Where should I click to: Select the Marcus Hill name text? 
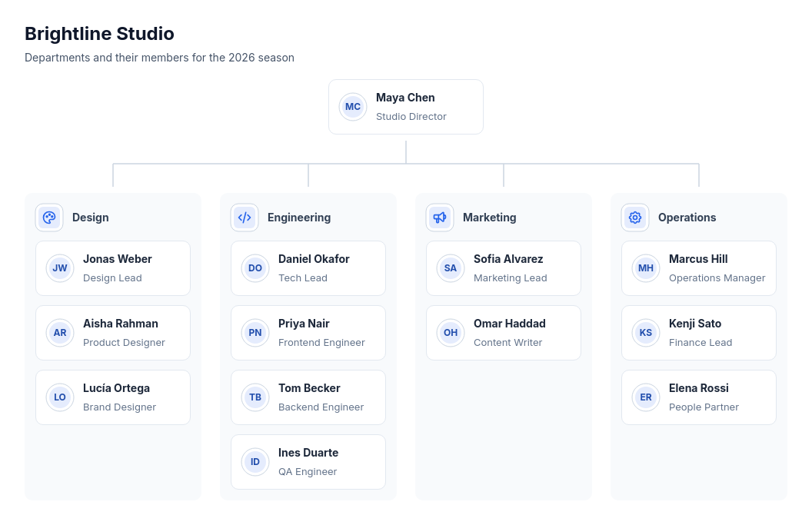(x=698, y=259)
